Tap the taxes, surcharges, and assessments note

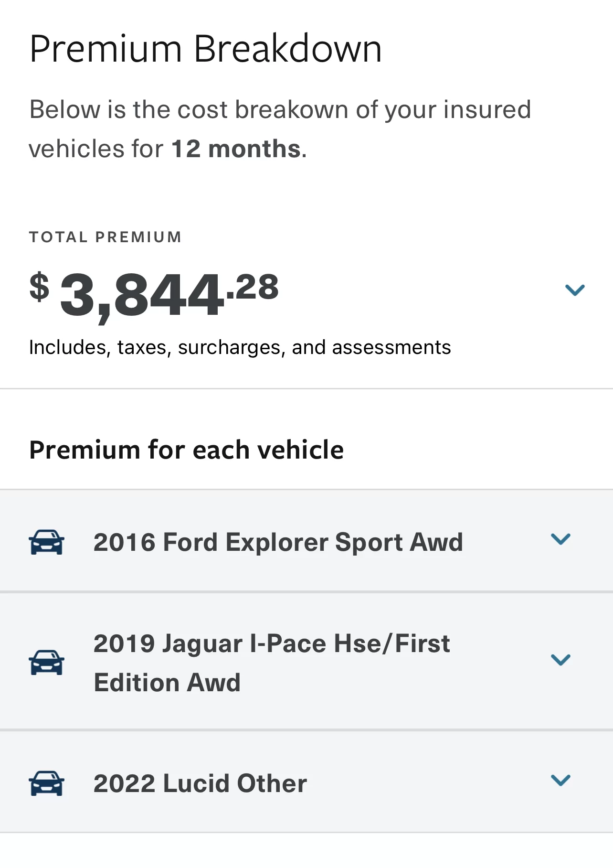240,347
